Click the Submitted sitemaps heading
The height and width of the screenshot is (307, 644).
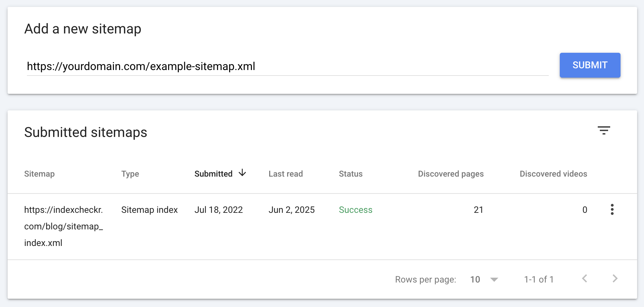coord(86,132)
